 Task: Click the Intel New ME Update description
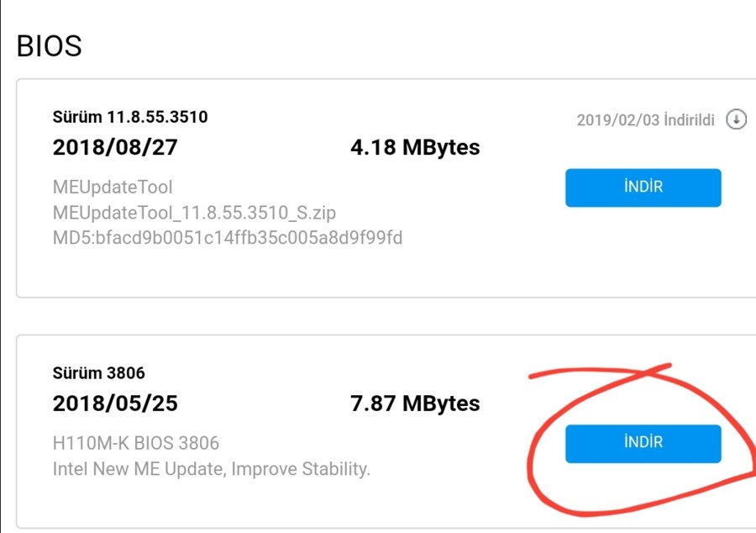211,468
